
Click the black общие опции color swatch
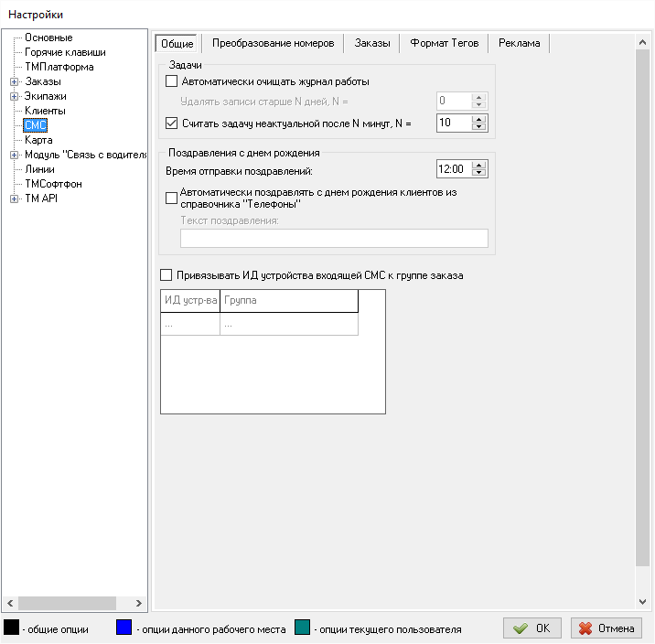point(12,628)
